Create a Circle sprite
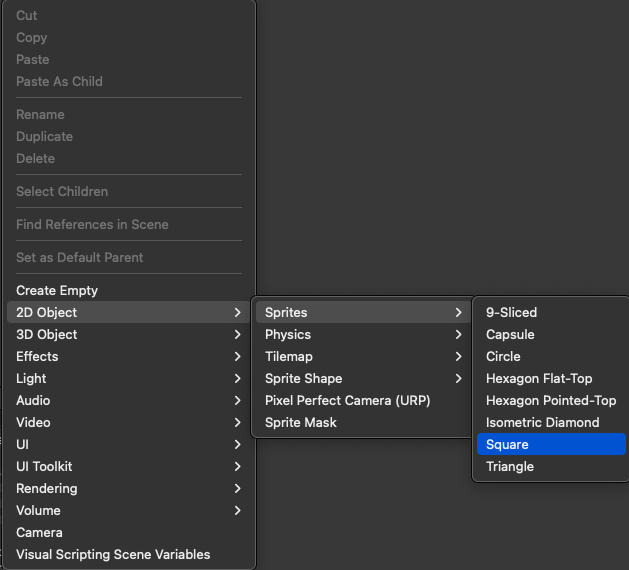This screenshot has width=629, height=570. click(551, 357)
